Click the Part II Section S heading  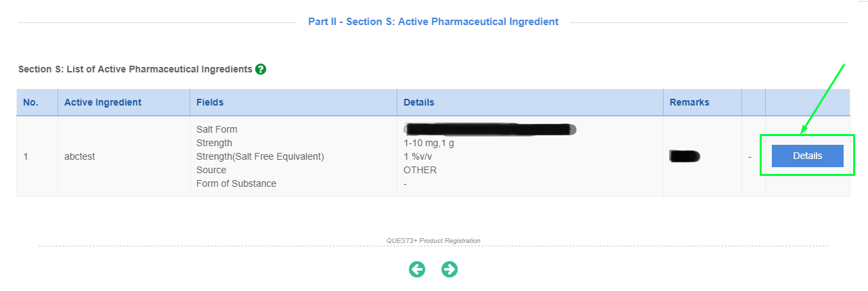click(x=433, y=22)
